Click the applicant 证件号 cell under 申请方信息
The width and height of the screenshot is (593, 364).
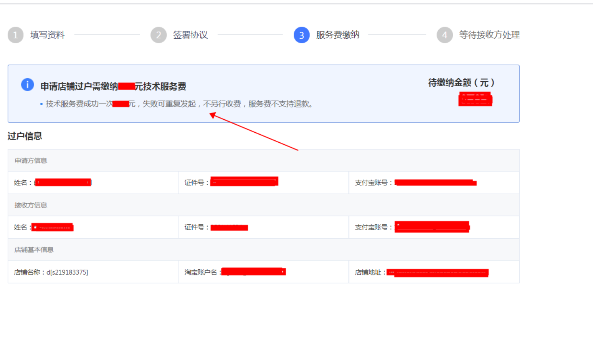click(x=263, y=183)
